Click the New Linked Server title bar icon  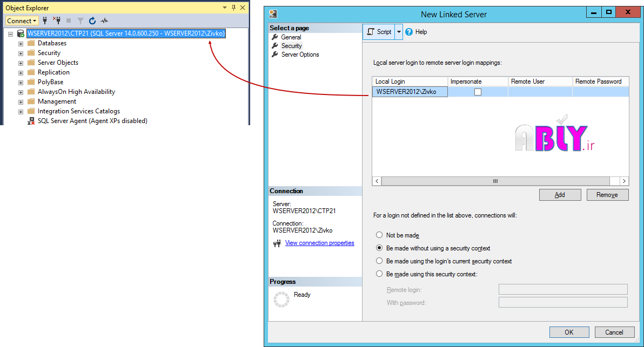point(273,14)
